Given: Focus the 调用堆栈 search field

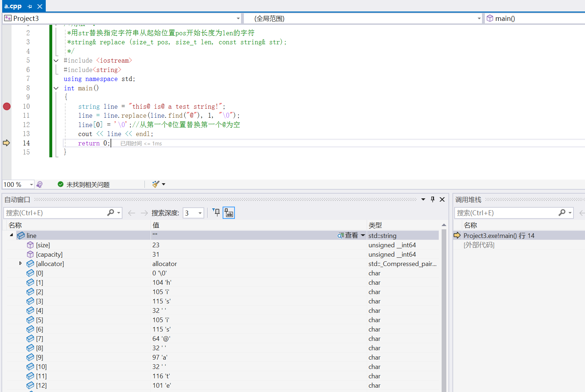Looking at the screenshot, I should click(x=506, y=213).
